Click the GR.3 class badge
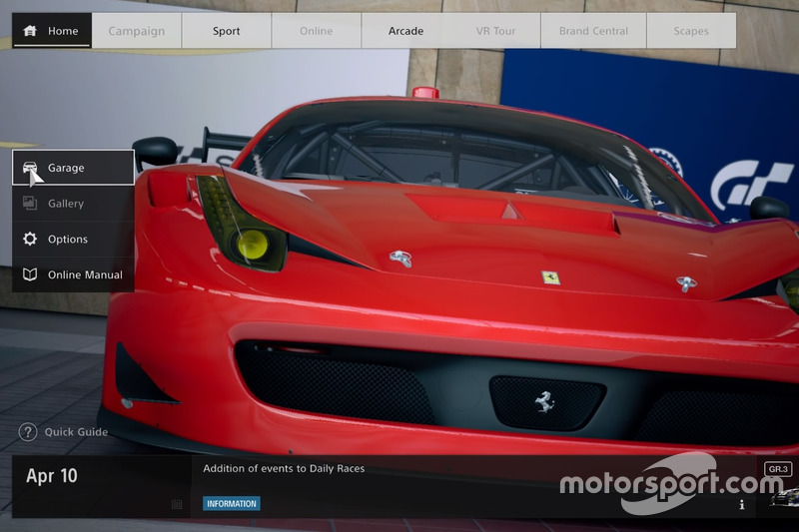This screenshot has width=799, height=532. pos(778,469)
